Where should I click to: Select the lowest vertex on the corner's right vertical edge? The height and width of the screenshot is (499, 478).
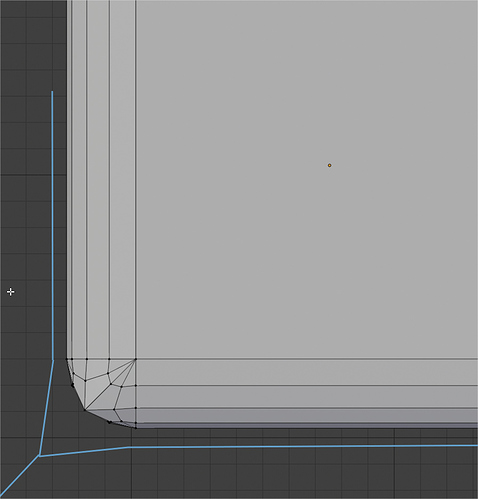(x=135, y=428)
